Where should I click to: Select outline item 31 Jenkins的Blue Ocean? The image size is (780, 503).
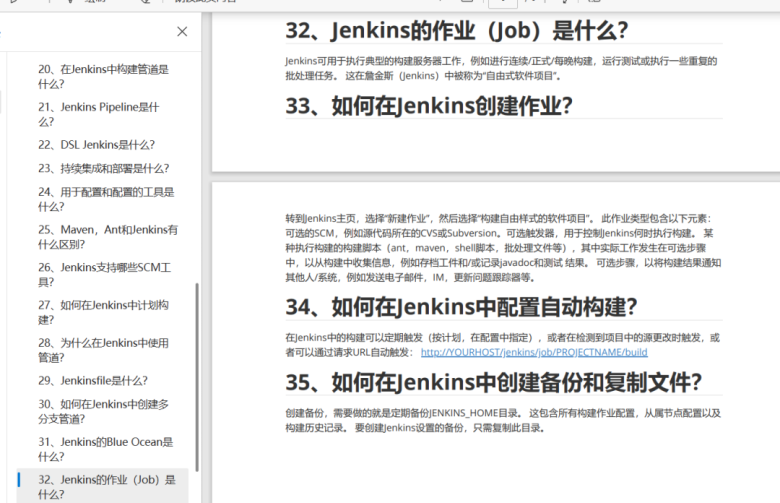pos(105,449)
